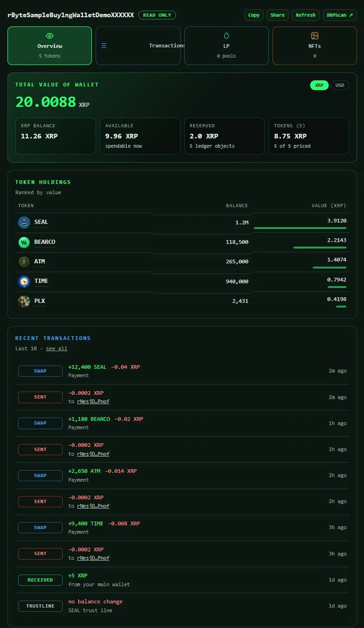Click the wallet address text at top
The image size is (364, 628).
[71, 15]
